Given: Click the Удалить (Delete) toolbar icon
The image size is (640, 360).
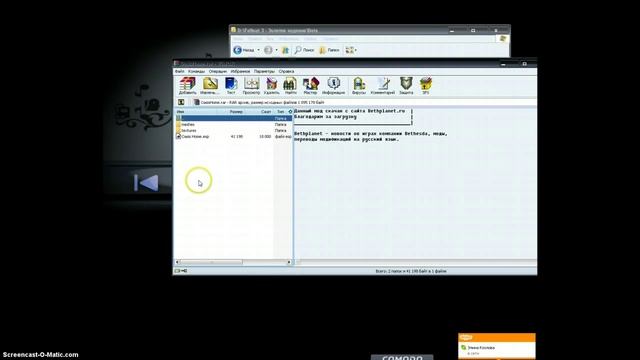Looking at the screenshot, I should 271,86.
